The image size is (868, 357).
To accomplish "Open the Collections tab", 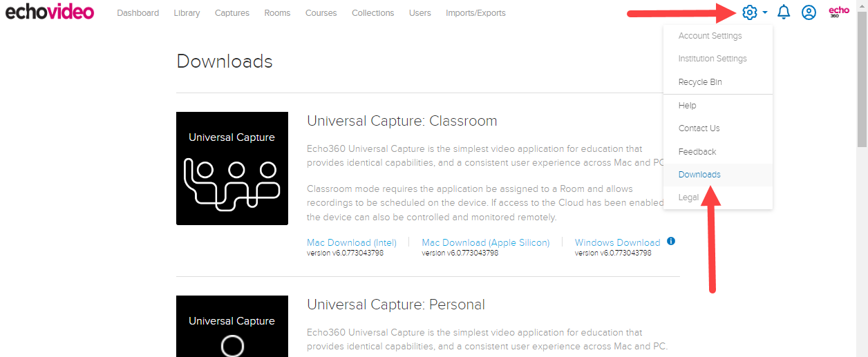I will [x=372, y=13].
